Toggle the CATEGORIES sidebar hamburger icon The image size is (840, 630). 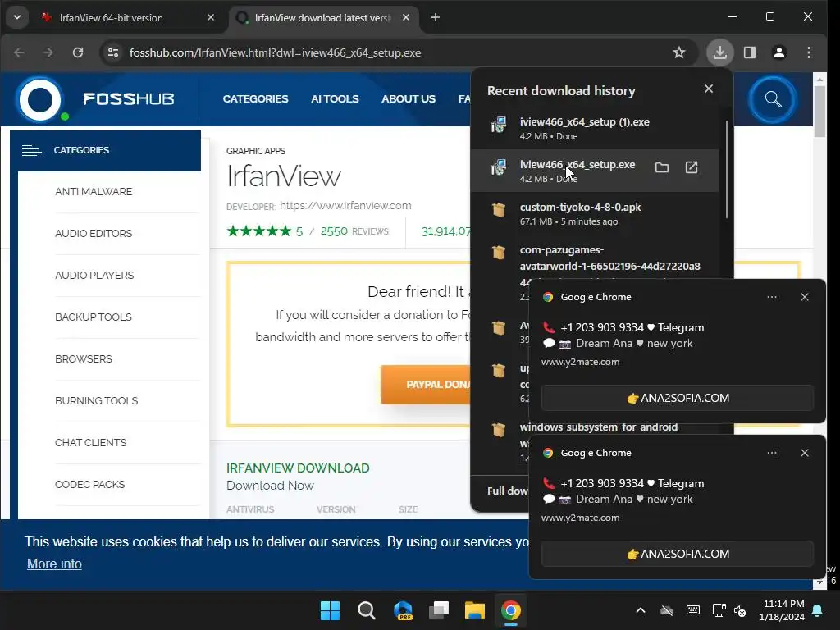click(x=32, y=151)
